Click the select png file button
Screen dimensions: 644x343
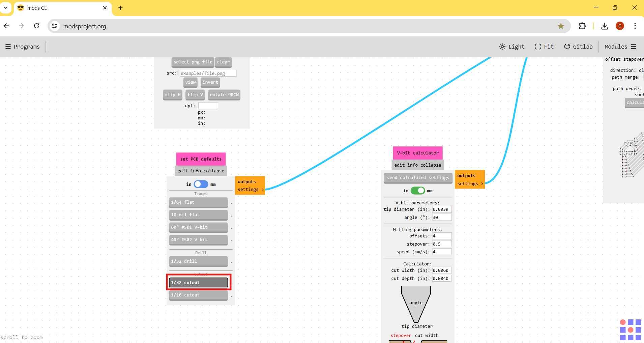193,62
